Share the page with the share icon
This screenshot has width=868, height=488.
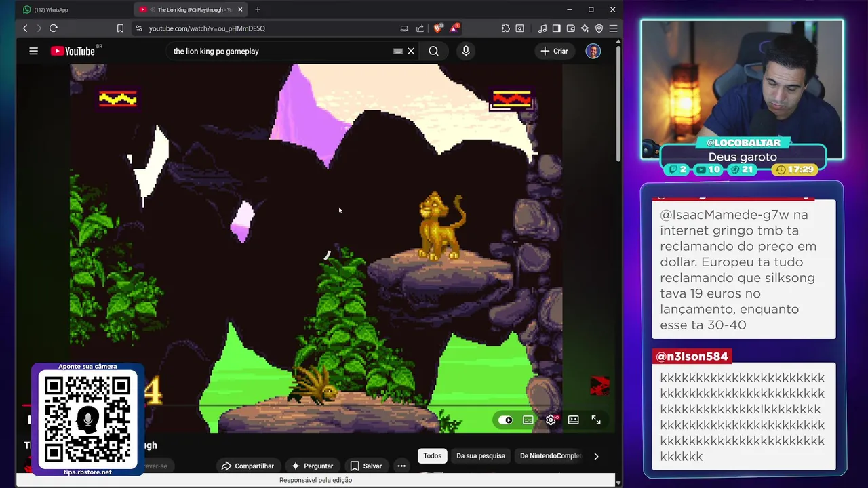[x=420, y=28]
